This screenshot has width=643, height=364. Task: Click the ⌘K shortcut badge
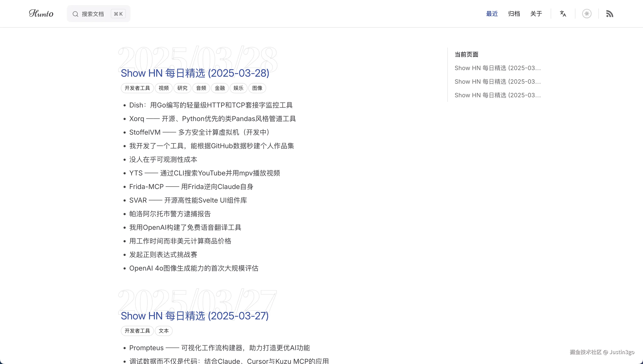[118, 14]
